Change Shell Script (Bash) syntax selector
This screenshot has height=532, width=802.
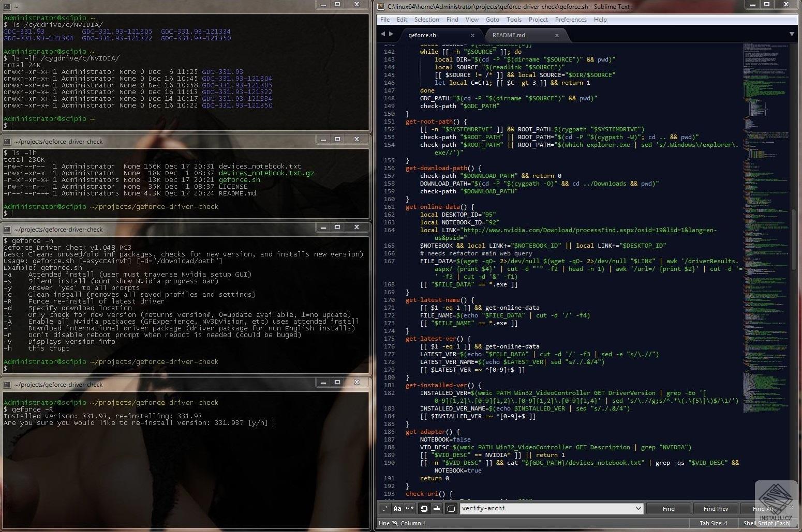coord(767,523)
